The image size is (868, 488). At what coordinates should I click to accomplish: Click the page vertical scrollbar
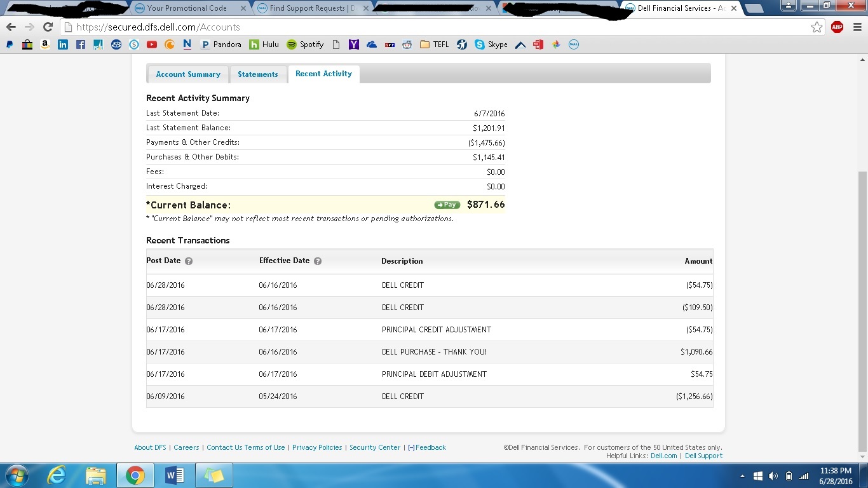862,311
